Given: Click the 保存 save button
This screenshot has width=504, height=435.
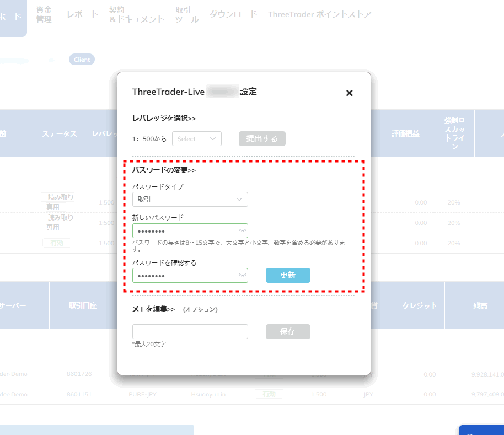Looking at the screenshot, I should tap(288, 331).
